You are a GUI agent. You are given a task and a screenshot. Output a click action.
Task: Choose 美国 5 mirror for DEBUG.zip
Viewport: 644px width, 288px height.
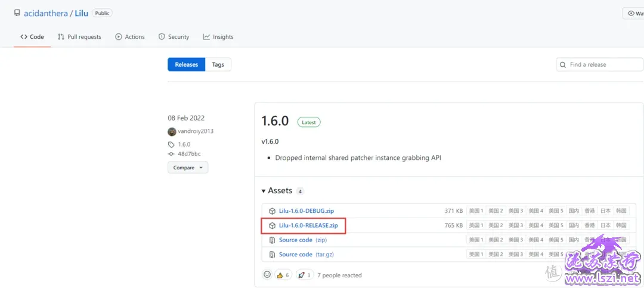[556, 210]
